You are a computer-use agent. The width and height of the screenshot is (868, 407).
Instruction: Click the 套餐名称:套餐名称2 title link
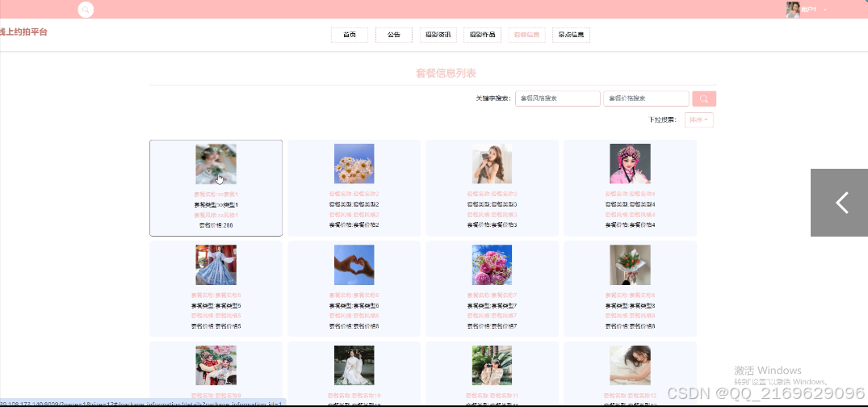(354, 195)
